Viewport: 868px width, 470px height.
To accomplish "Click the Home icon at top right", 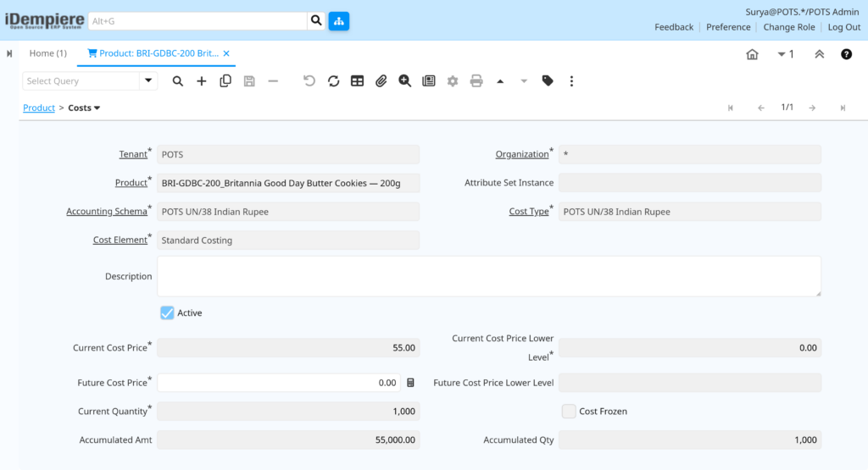I will [752, 54].
